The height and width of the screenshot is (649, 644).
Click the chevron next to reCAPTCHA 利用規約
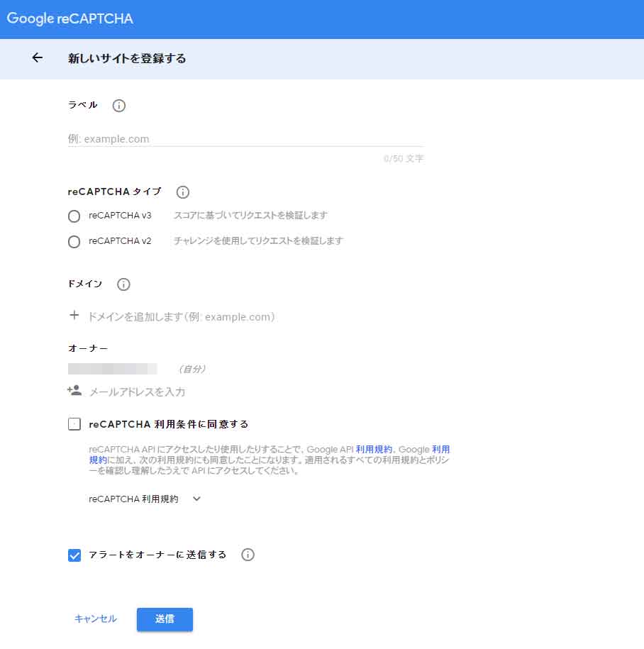[197, 499]
